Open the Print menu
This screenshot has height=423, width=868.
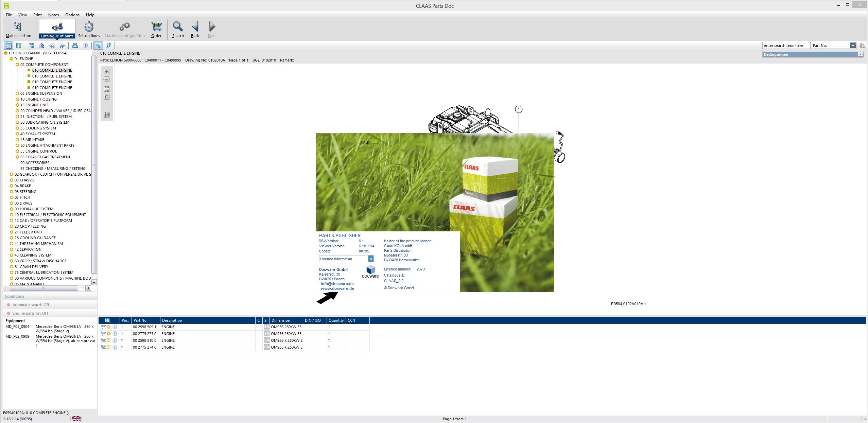tap(37, 15)
